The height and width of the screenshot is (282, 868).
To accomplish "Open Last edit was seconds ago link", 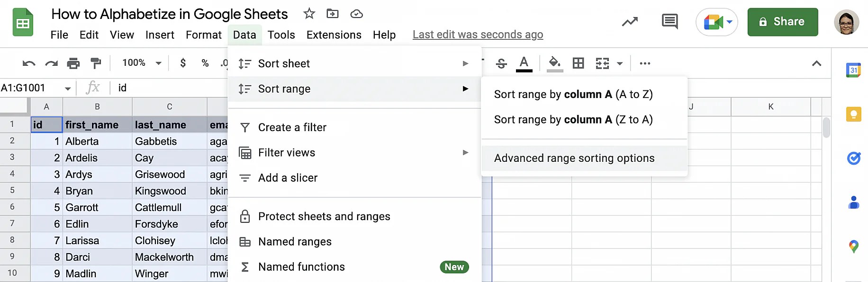I will [478, 35].
